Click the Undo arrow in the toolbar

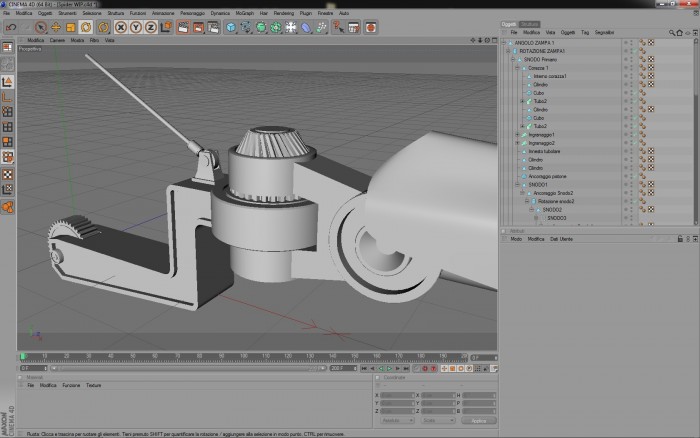[11, 27]
